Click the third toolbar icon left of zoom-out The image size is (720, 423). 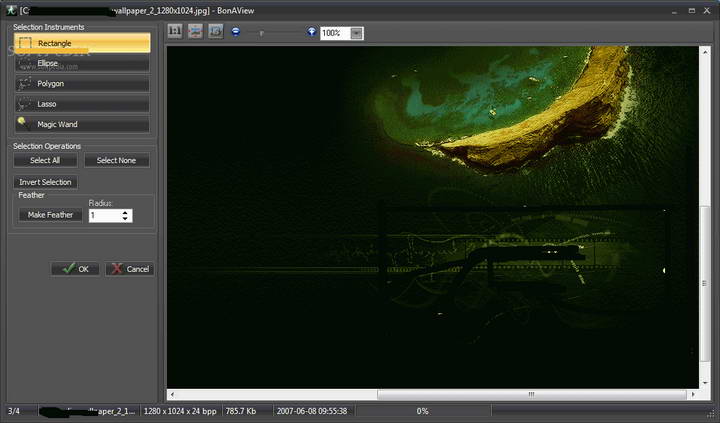coord(216,31)
